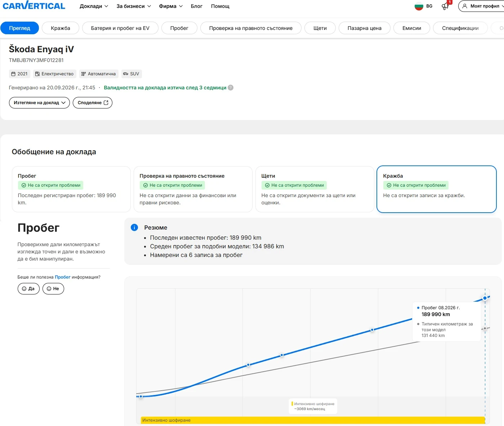Image resolution: width=504 pixels, height=426 pixels.
Task: Click the Споделяне share button
Action: coord(93,103)
